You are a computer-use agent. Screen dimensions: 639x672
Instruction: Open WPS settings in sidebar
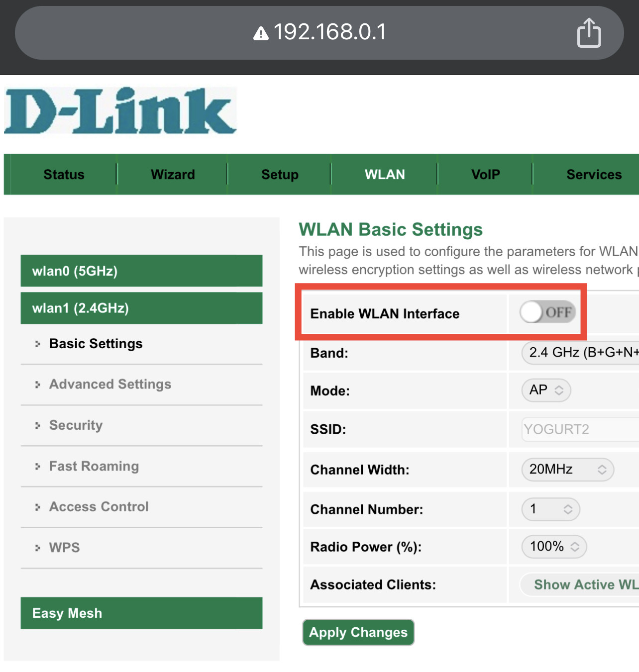(64, 547)
